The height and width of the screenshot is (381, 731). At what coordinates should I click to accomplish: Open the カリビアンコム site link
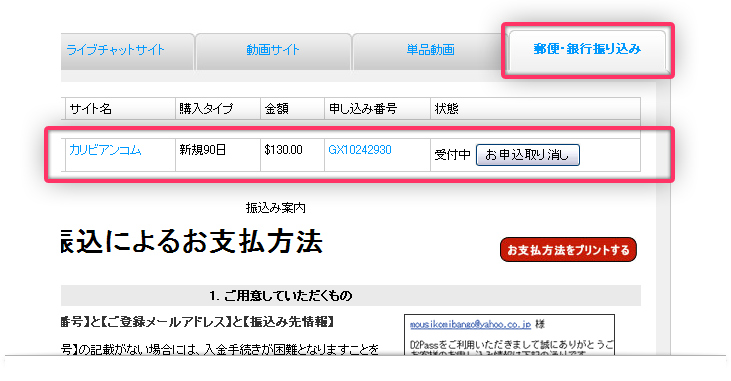coord(105,150)
